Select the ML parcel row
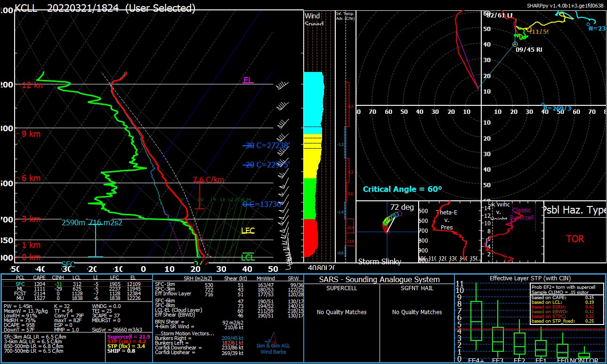Image resolution: width=607 pixels, height=364 pixels. coord(77,289)
